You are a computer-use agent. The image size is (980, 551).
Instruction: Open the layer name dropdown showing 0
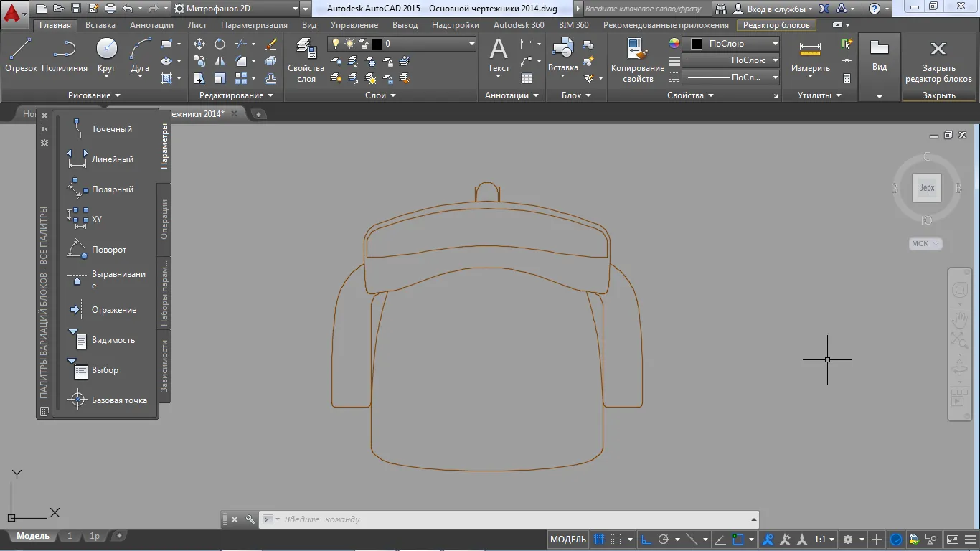(x=402, y=44)
